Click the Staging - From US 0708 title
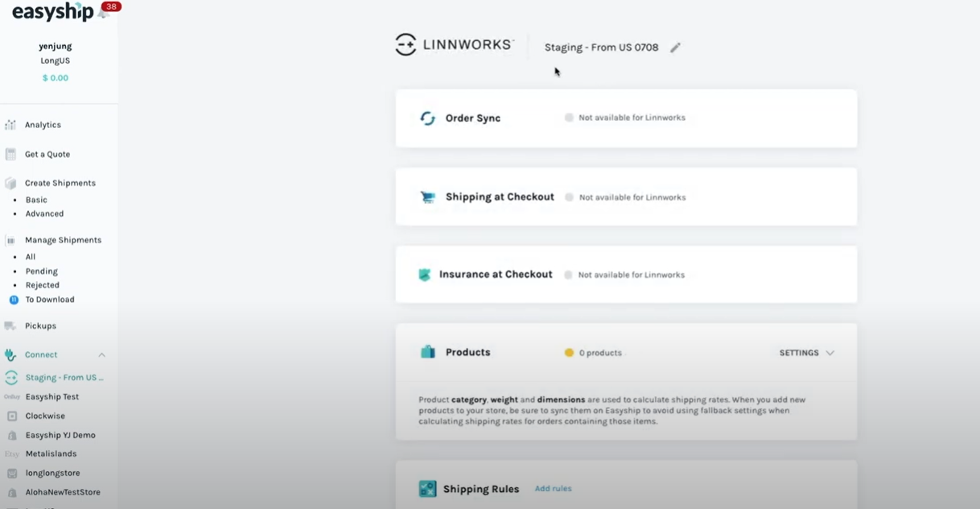 [x=601, y=48]
